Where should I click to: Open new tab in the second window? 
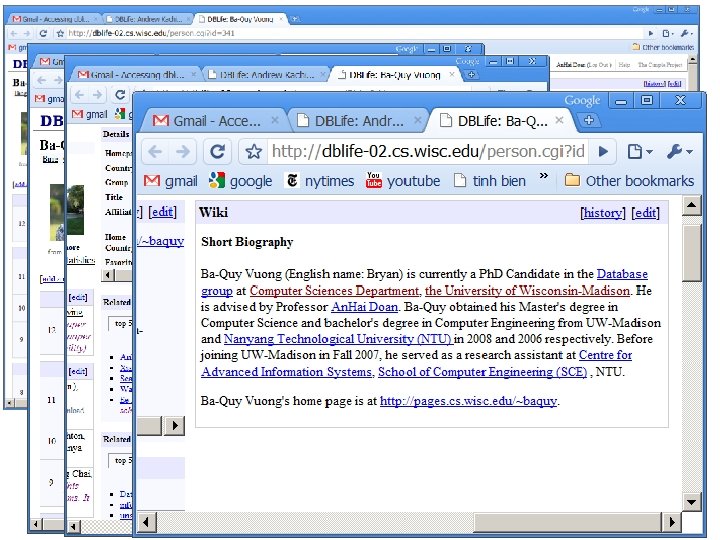click(x=472, y=74)
